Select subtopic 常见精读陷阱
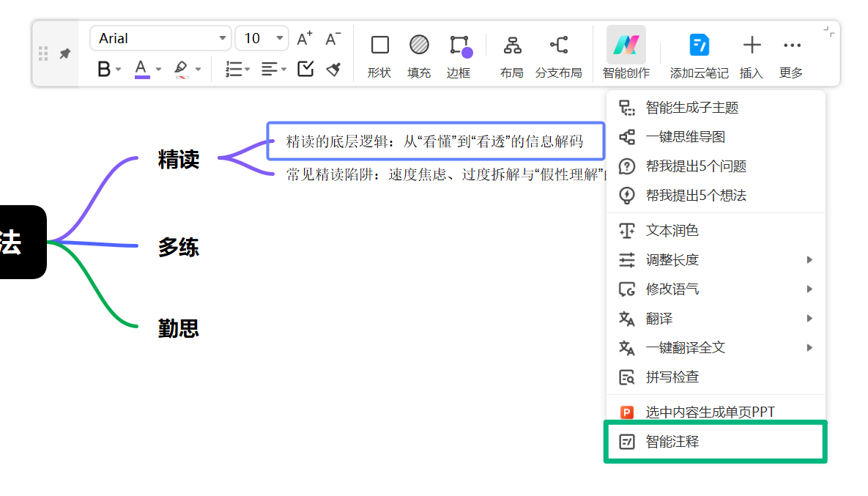 445,175
